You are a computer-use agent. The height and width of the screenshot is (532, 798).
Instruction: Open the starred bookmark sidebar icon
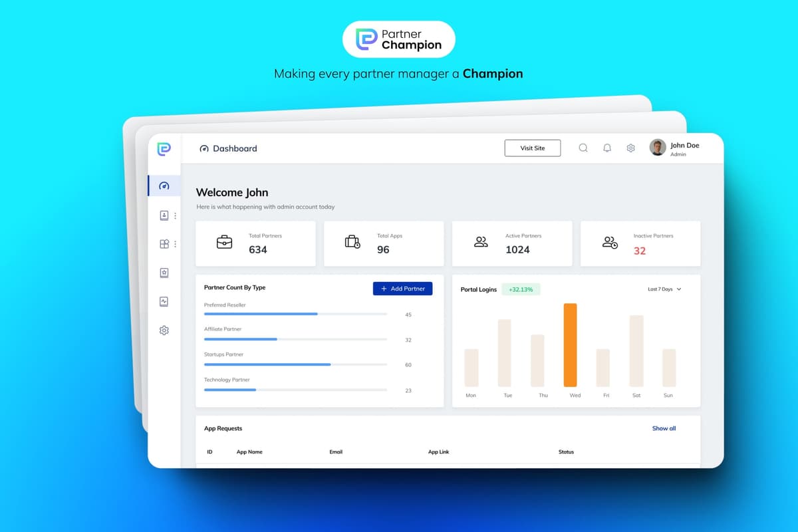164,273
